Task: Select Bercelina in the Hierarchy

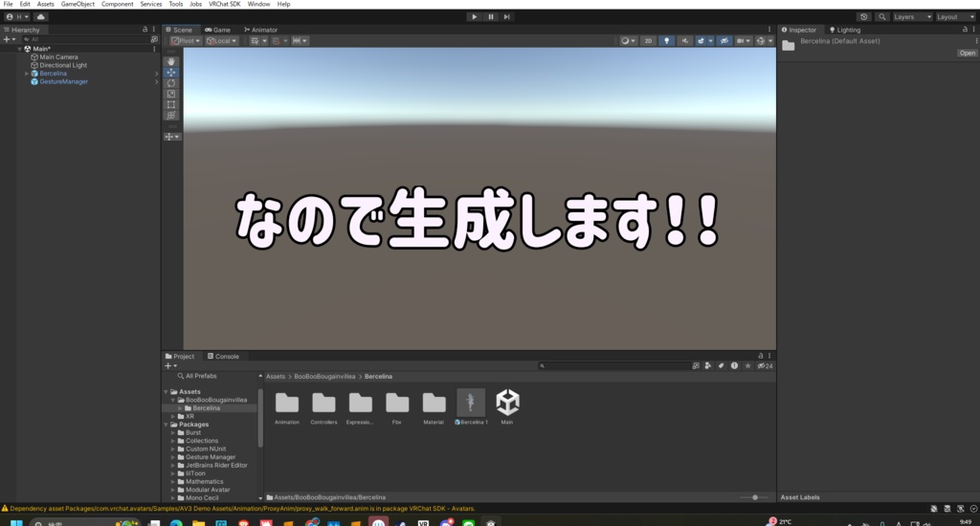Action: [54, 73]
